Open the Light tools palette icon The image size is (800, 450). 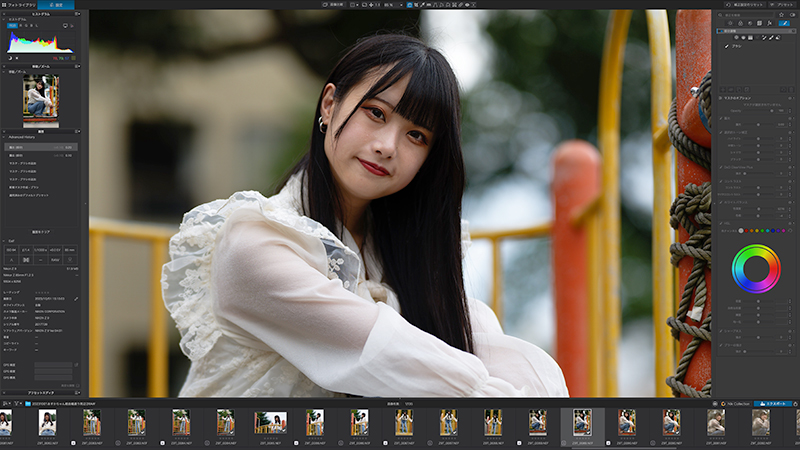click(x=730, y=23)
